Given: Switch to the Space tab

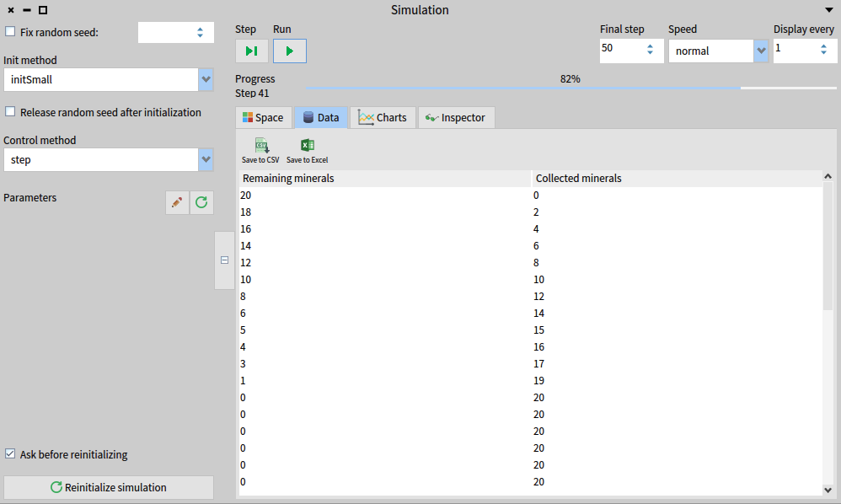Looking at the screenshot, I should [263, 118].
